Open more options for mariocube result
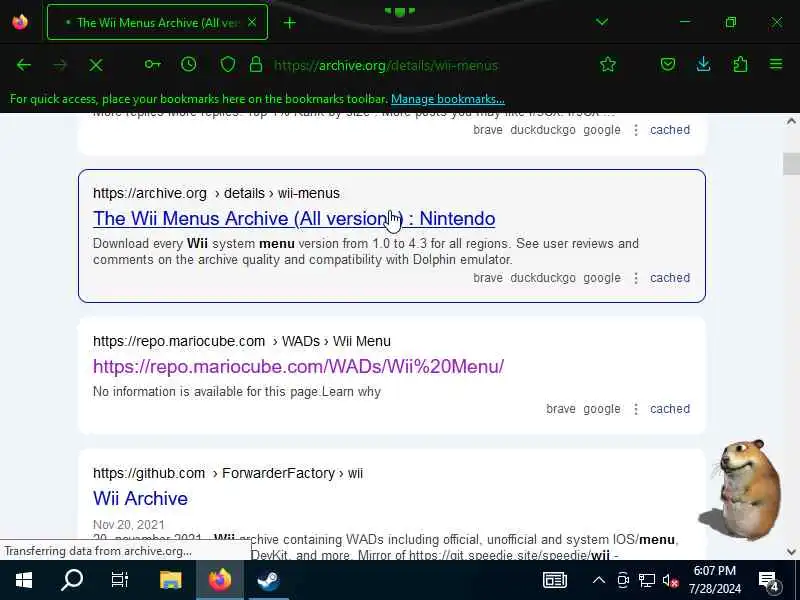The image size is (800, 600). [x=636, y=409]
